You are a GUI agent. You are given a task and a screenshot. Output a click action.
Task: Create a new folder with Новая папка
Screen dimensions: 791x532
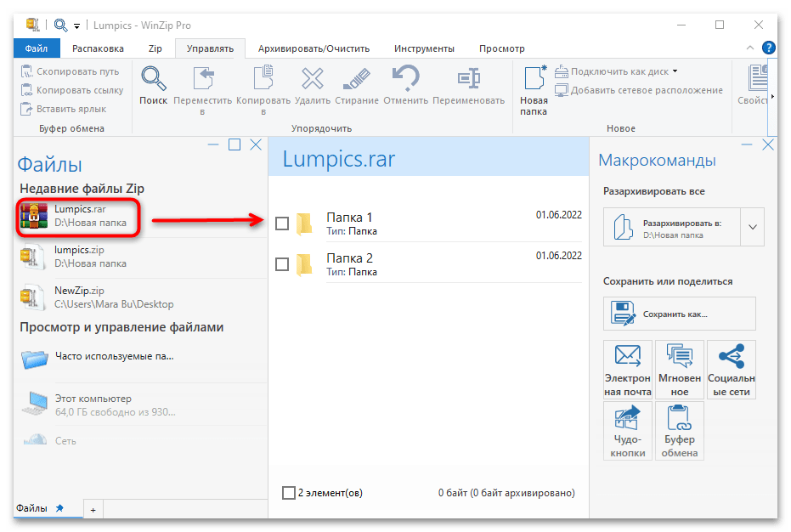(x=534, y=90)
